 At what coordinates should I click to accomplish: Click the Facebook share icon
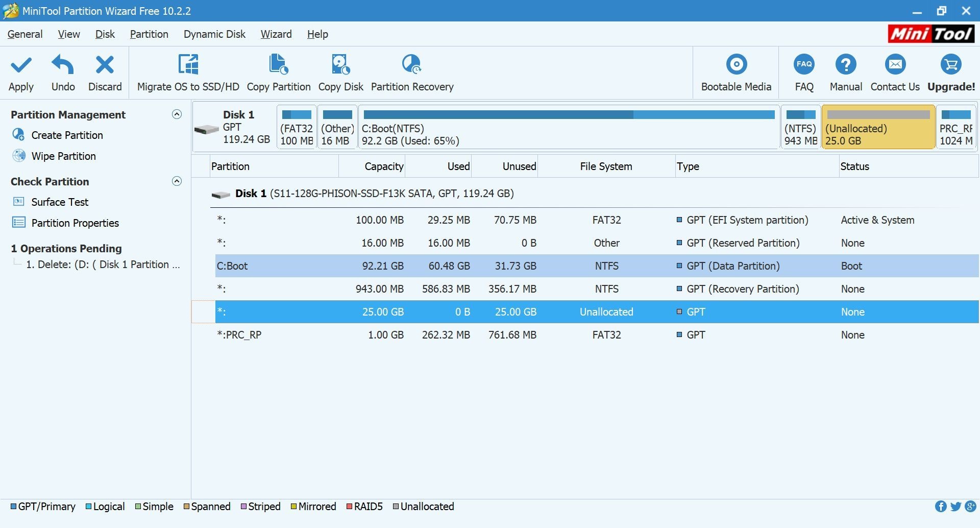[941, 506]
